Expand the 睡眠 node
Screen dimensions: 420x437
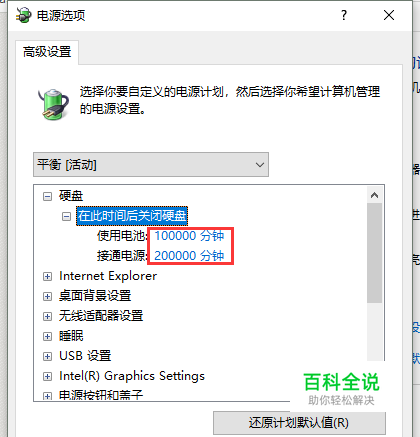[47, 336]
